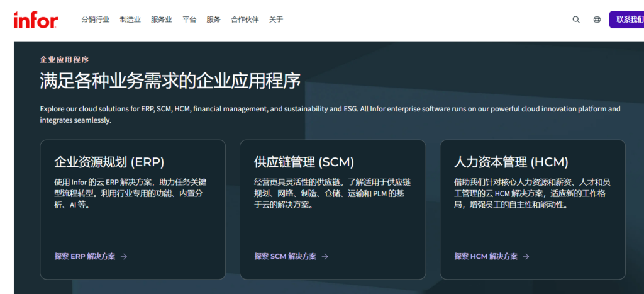This screenshot has height=294, width=644.
Task: Click arrow next to 探索 SCM 解决方案
Action: 325,257
